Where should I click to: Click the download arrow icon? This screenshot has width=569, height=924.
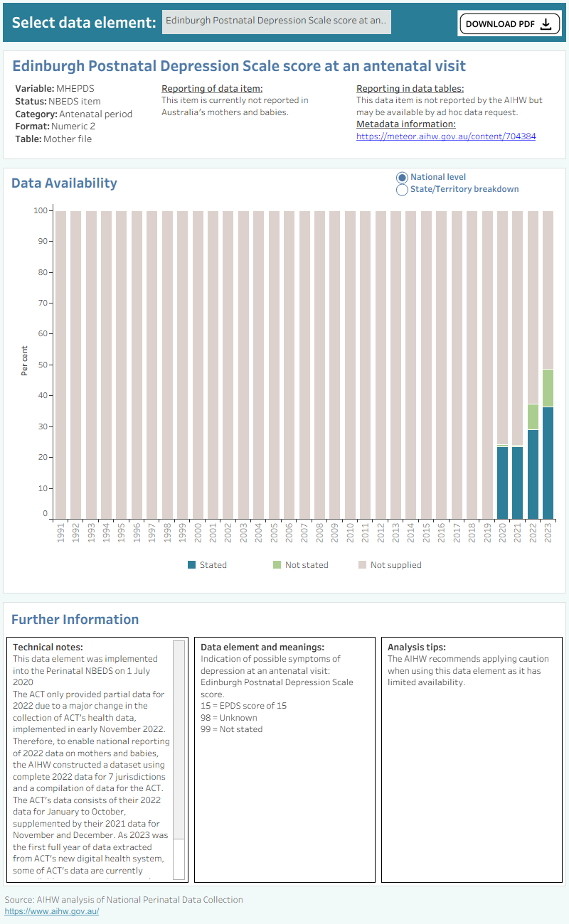coord(546,24)
